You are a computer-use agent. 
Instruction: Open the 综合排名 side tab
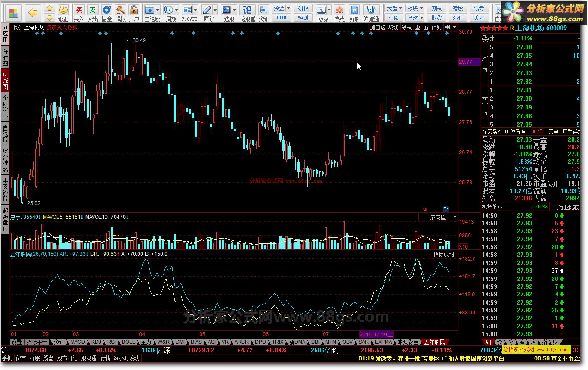[5, 160]
